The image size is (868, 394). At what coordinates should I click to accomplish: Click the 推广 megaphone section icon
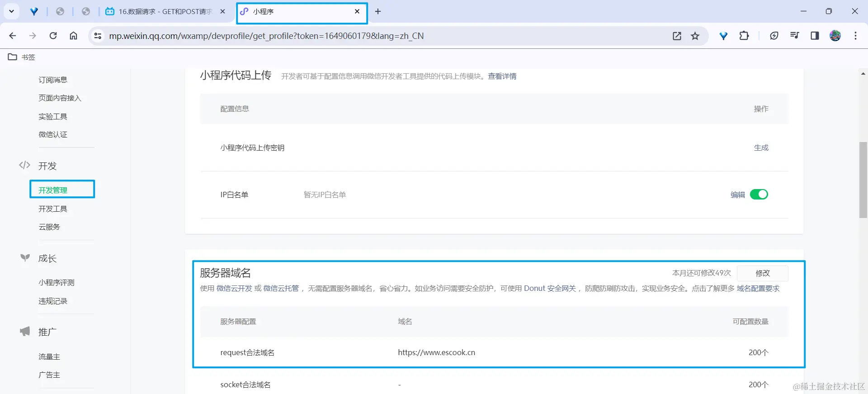point(25,332)
